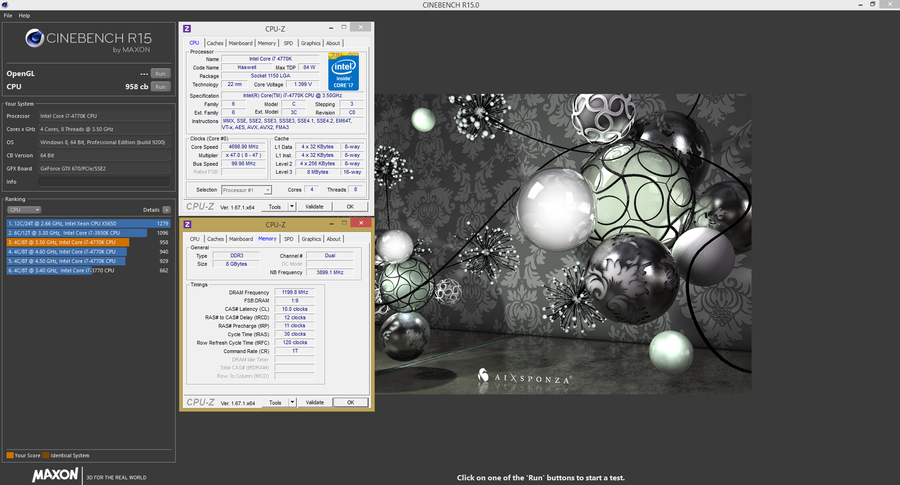Click the CAS# Latency value field
Viewport: 900px width, 485px height.
pyautogui.click(x=294, y=309)
